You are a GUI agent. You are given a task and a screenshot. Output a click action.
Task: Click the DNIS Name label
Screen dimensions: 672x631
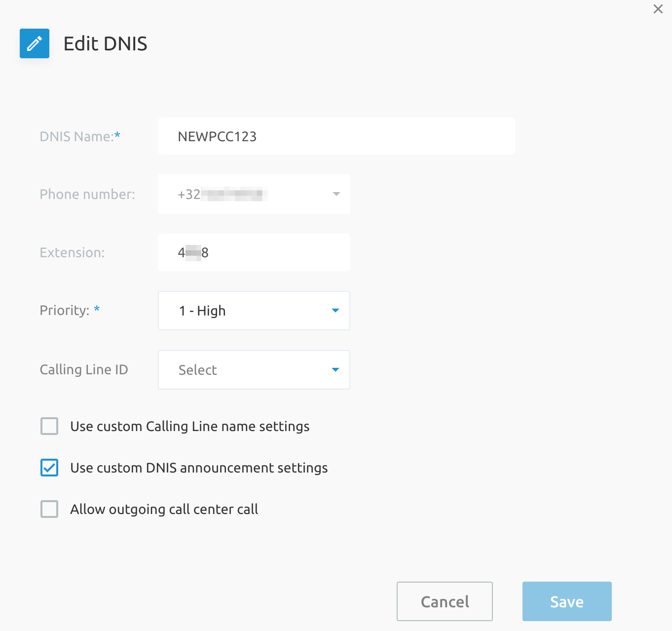(79, 136)
